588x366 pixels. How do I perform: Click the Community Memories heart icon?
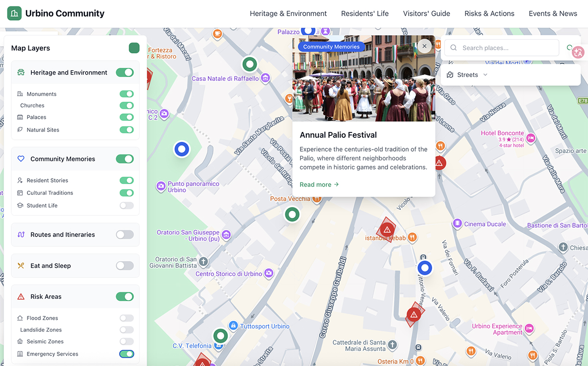[21, 159]
